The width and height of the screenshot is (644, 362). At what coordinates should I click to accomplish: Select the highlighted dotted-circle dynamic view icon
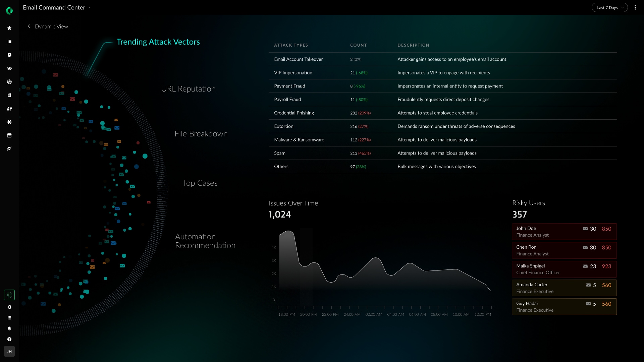(x=9, y=295)
